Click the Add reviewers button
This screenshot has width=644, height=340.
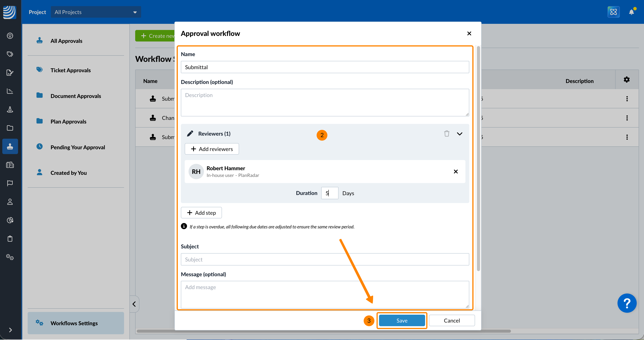point(212,149)
